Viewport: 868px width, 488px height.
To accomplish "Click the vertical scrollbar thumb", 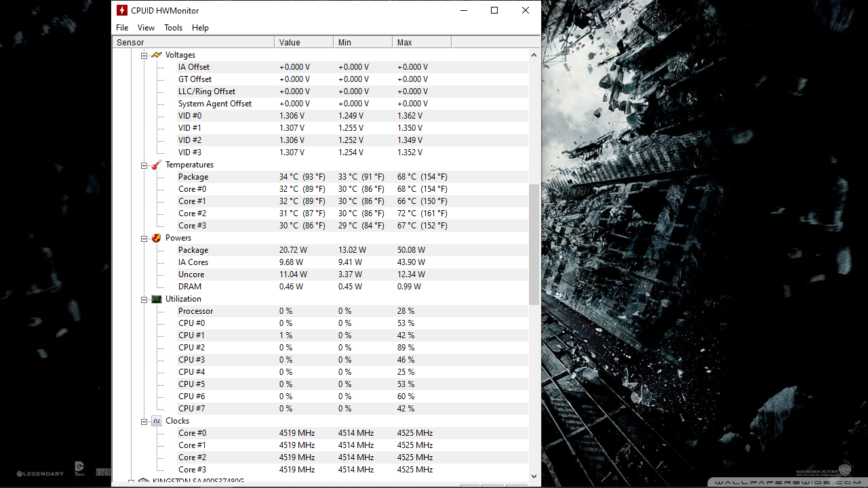I will coord(534,245).
